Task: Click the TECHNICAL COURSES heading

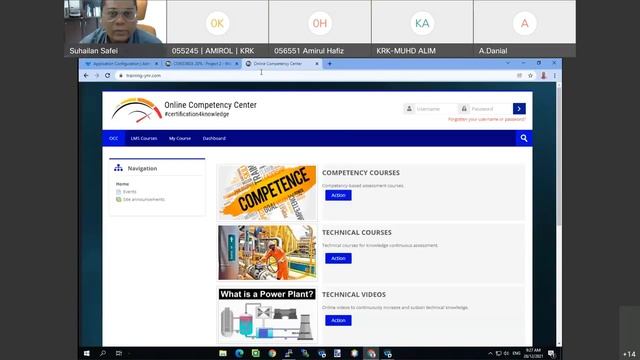Action: point(357,232)
